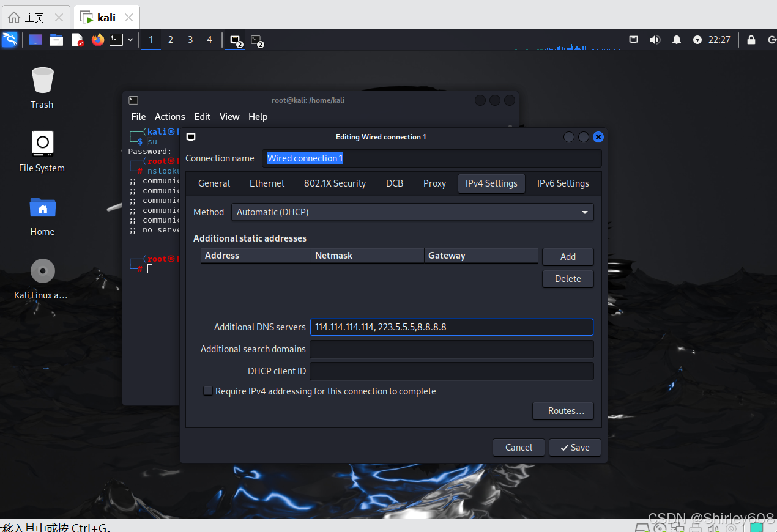Viewport: 777px width, 532px height.
Task: Switch to workspace 1
Action: pos(151,40)
